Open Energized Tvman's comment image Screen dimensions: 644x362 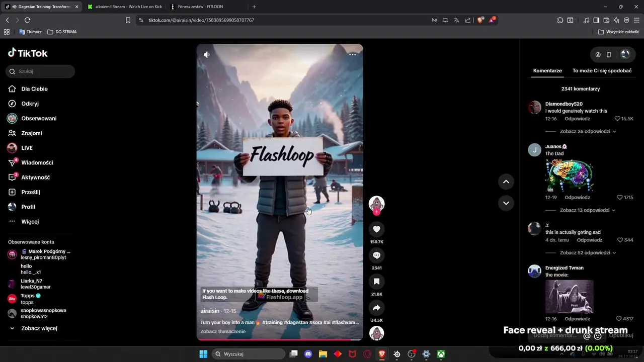click(x=569, y=297)
